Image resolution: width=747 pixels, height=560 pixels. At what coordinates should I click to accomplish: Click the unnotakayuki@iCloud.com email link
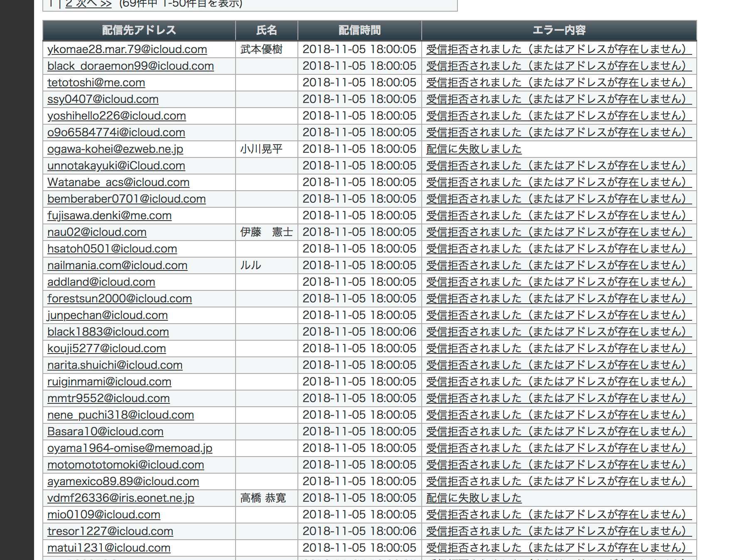(116, 166)
